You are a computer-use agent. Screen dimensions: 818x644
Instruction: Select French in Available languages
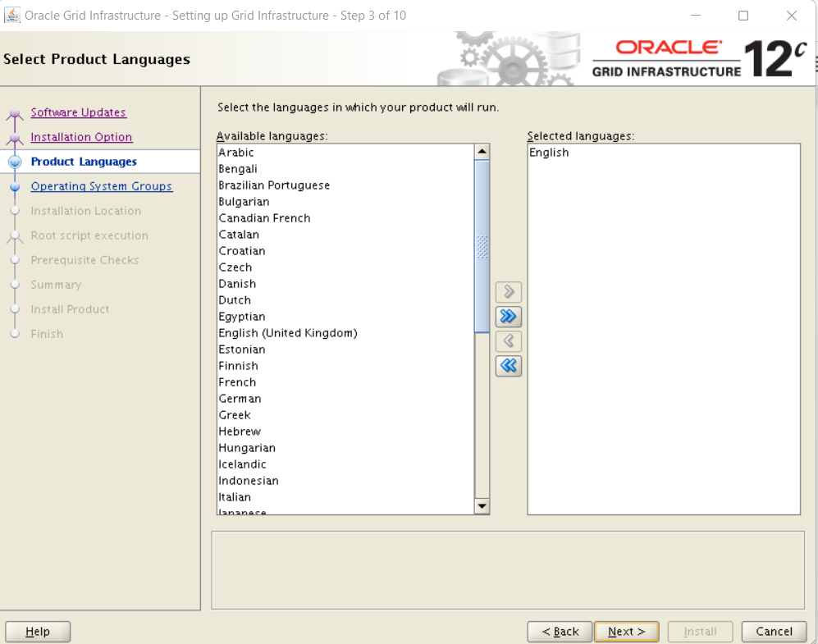[345, 382]
